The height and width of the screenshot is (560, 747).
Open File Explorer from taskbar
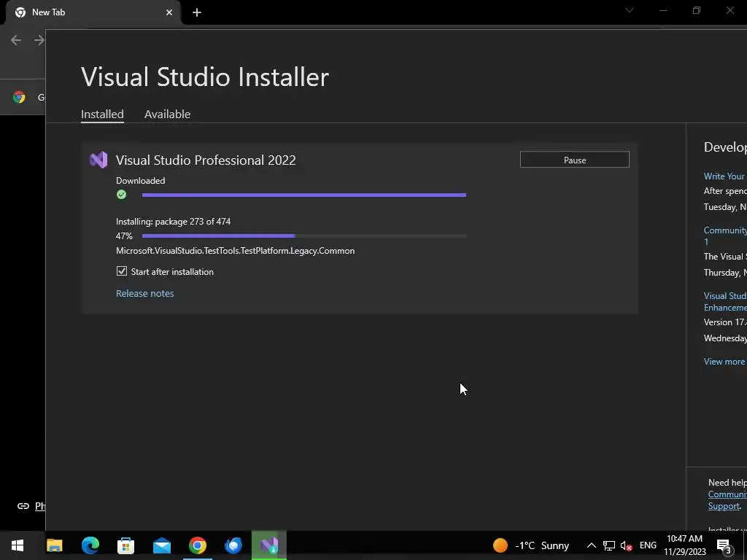pyautogui.click(x=54, y=545)
